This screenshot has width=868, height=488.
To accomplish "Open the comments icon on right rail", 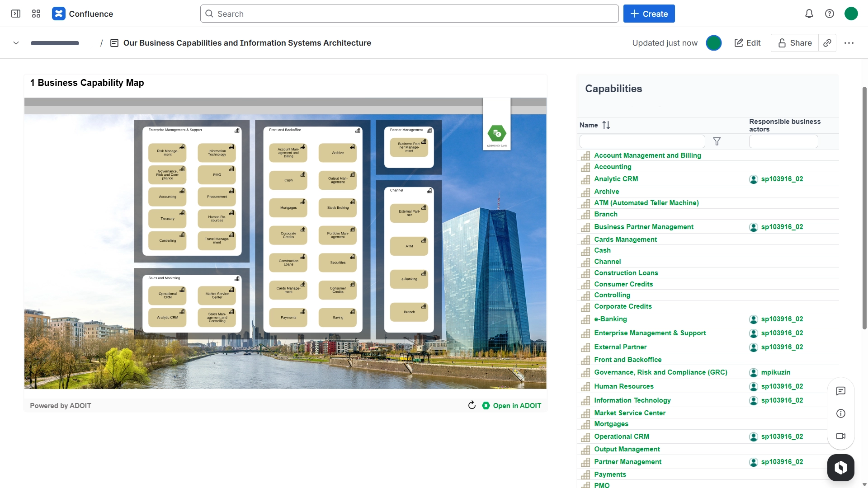I will point(841,391).
